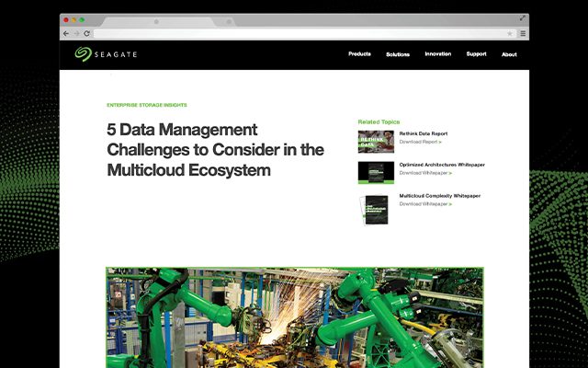Click Download Whitepaper under Optimized Architectures

[425, 173]
